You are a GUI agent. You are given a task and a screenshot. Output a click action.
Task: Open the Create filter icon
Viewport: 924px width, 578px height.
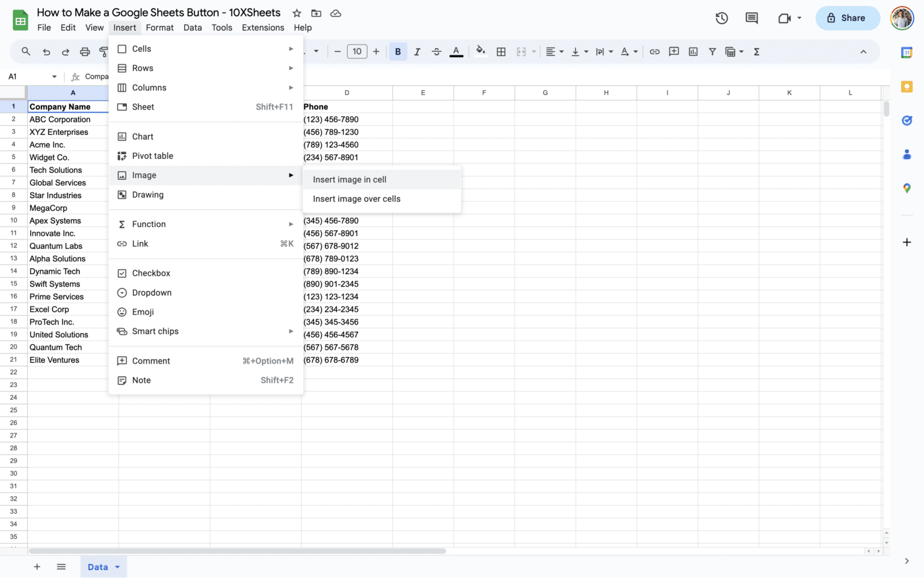tap(712, 52)
